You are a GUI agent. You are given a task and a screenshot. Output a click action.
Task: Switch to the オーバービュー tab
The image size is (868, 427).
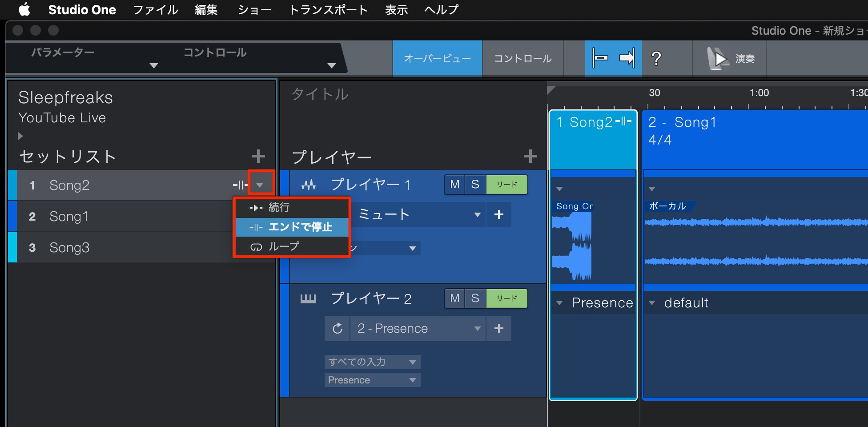438,58
